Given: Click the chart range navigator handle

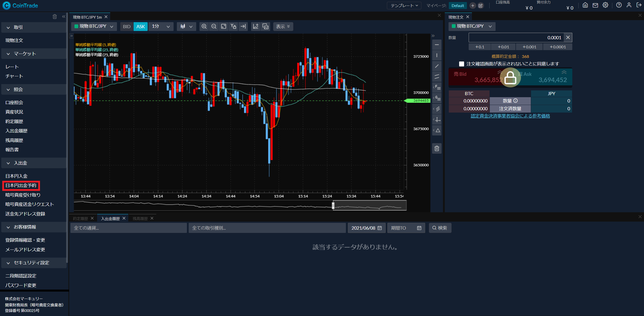Looking at the screenshot, I should pos(333,206).
